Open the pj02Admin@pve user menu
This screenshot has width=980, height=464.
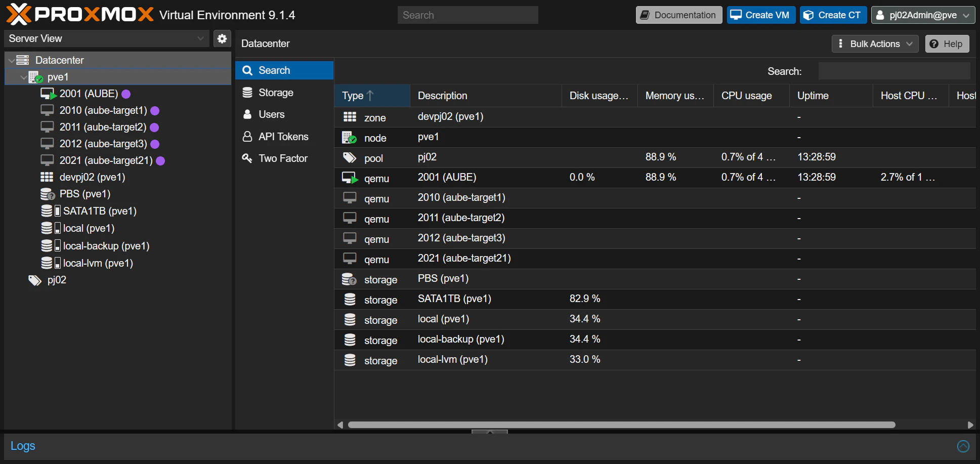coord(923,15)
